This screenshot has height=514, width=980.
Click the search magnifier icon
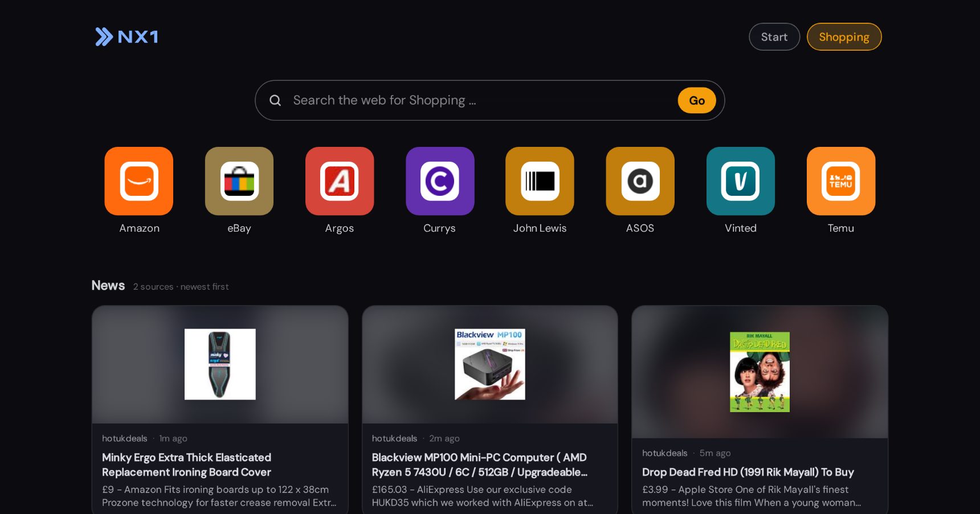[x=275, y=101]
